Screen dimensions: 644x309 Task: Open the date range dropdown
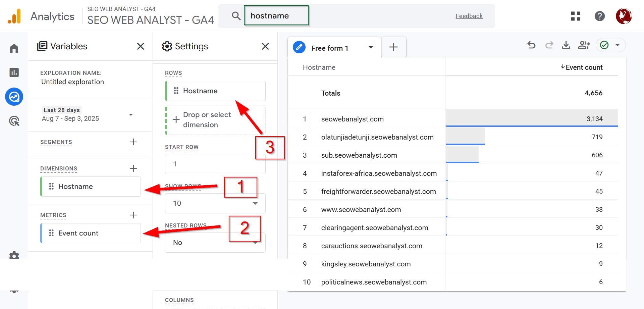(x=131, y=115)
